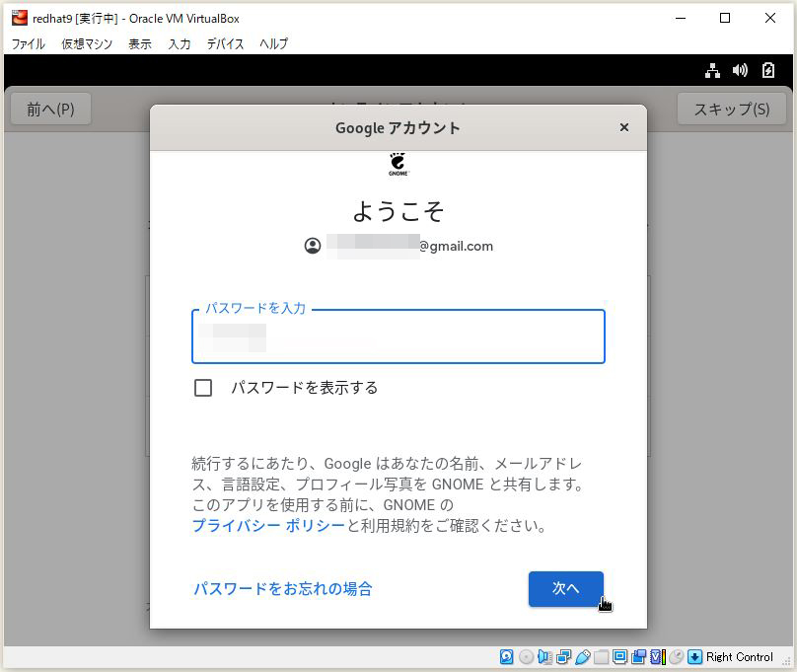Click the 次へ button
The width and height of the screenshot is (797, 672).
coord(566,589)
